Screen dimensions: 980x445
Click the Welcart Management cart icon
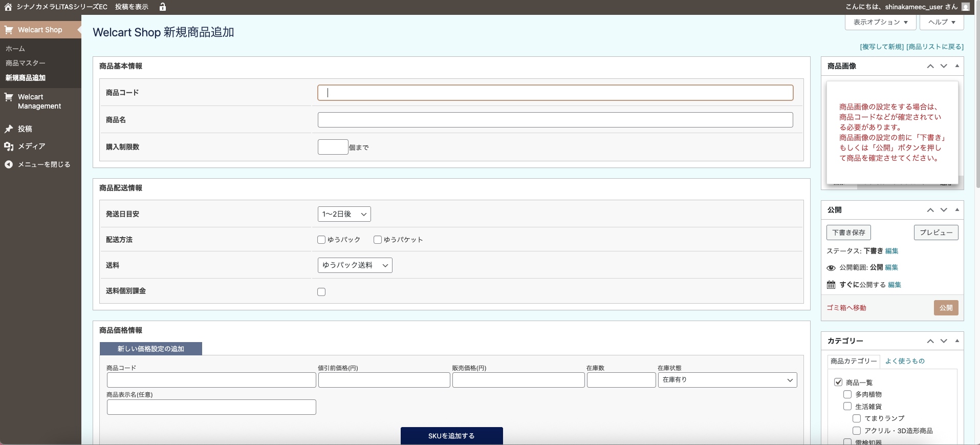click(x=9, y=97)
